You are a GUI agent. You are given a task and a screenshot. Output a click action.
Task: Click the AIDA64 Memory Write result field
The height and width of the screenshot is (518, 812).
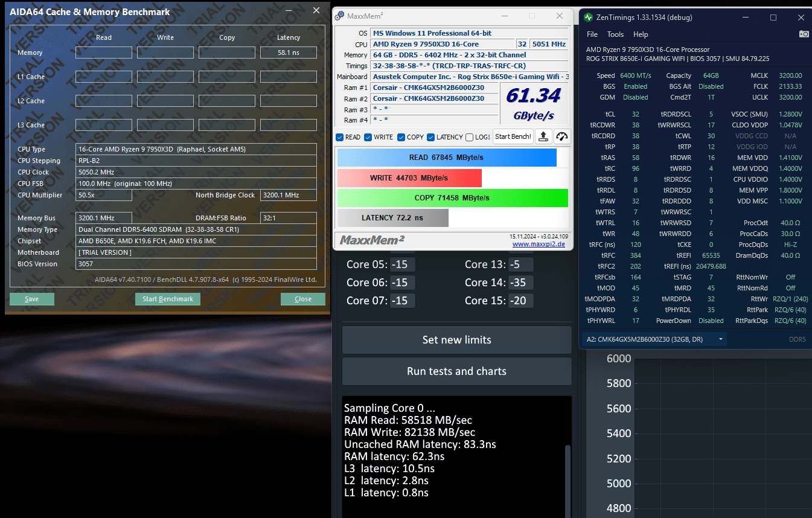click(165, 53)
